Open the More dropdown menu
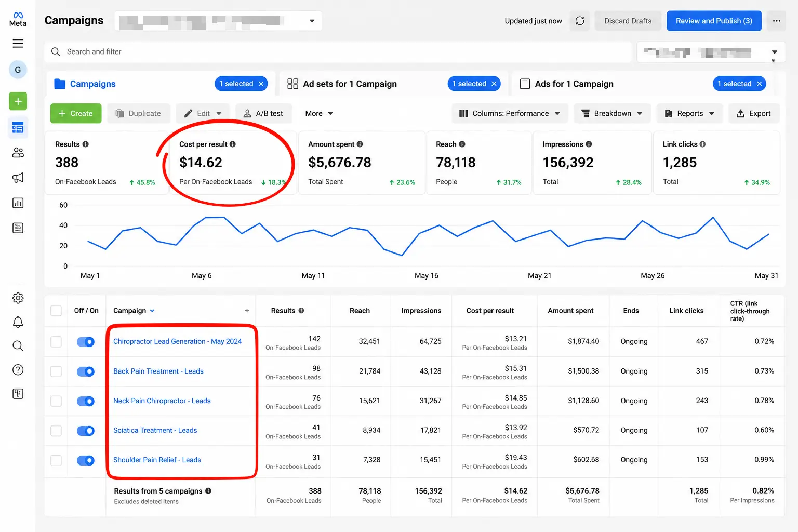 coord(319,114)
